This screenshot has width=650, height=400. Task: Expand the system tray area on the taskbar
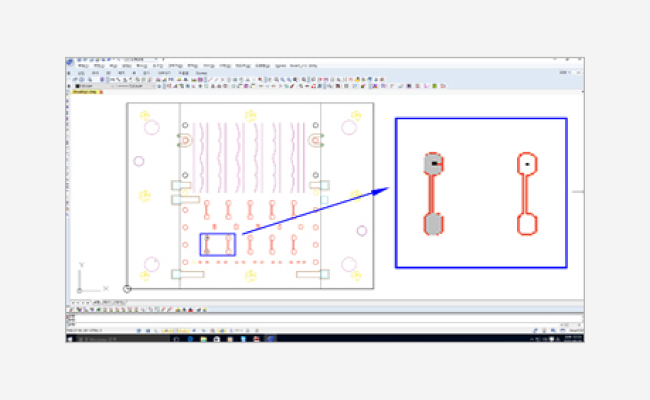529,339
